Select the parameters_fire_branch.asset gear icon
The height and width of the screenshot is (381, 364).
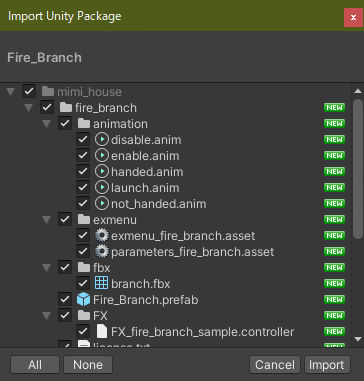pos(102,252)
